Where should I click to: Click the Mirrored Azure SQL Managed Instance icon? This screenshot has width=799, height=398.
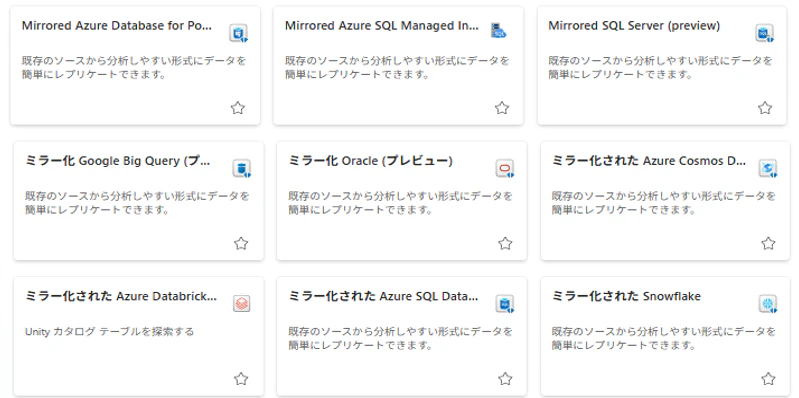[499, 31]
